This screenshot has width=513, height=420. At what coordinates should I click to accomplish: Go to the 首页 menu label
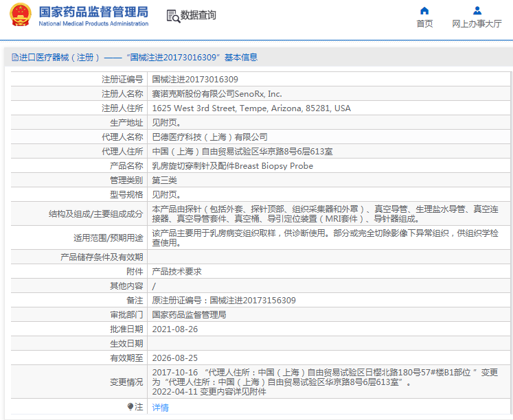(424, 23)
